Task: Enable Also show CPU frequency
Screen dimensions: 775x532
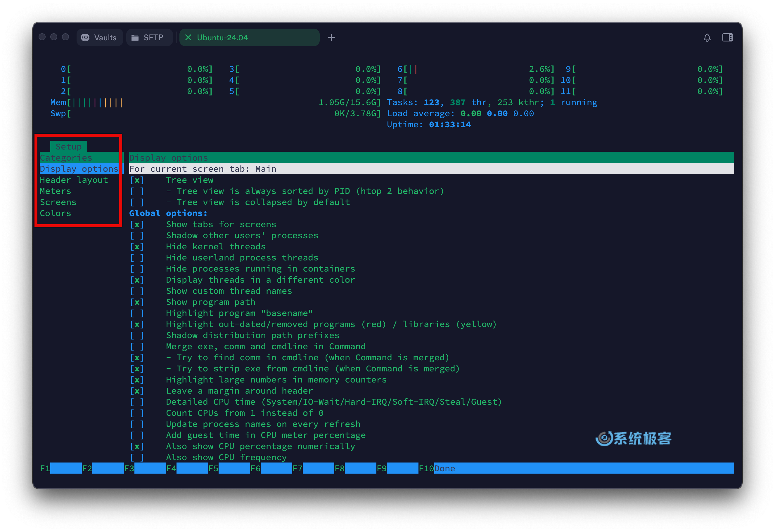Action: (x=137, y=457)
